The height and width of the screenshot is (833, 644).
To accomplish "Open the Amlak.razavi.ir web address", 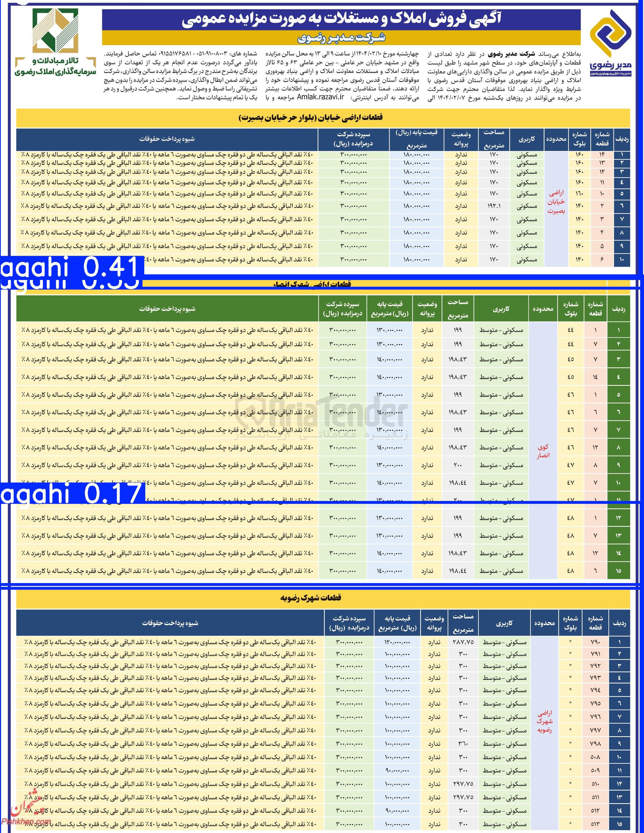I will point(320,97).
